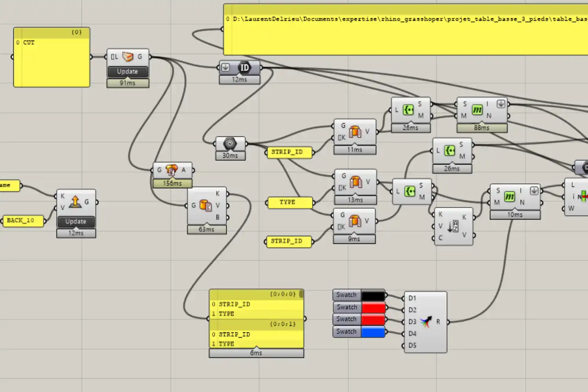Click the black color swatch
The width and height of the screenshot is (588, 392).
(373, 295)
